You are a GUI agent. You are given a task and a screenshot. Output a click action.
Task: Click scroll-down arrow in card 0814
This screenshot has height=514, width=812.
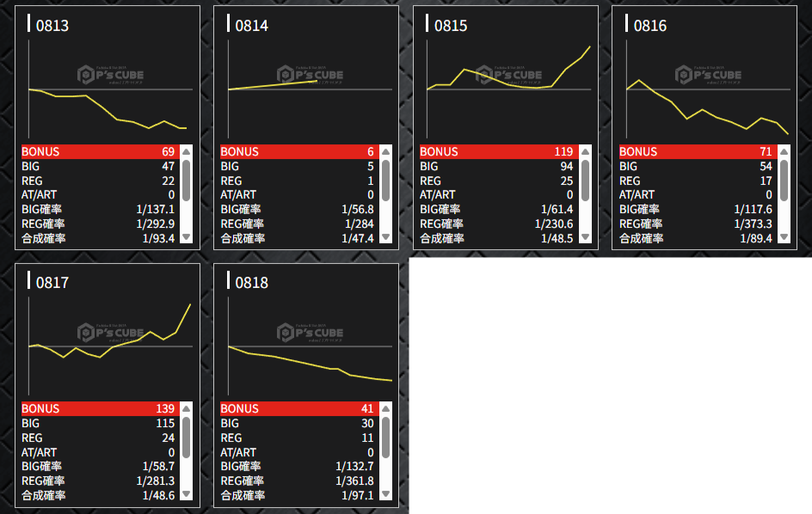386,238
